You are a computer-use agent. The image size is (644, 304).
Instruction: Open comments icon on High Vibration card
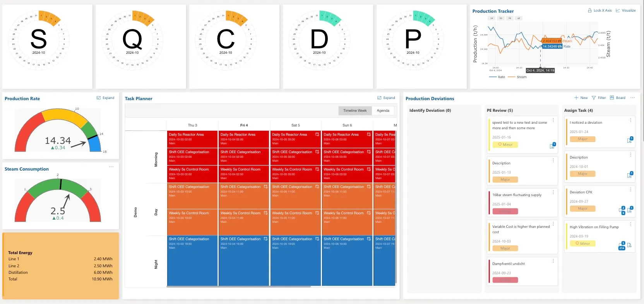(622, 246)
